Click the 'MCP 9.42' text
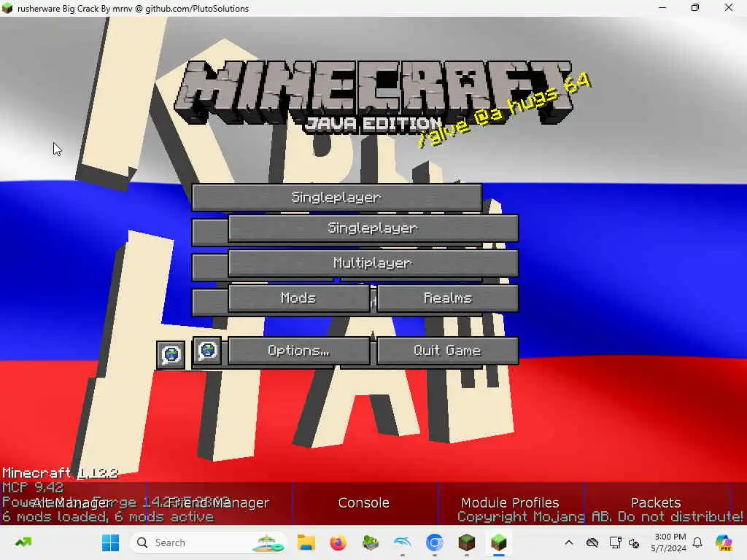Viewport: 747px width, 560px height. (x=32, y=488)
